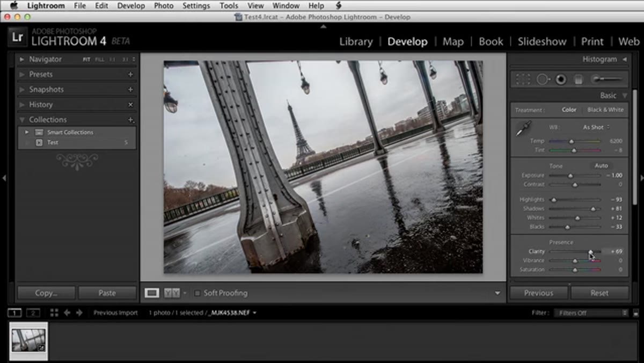Add a new preset with plus icon
The width and height of the screenshot is (644, 363).
click(x=130, y=74)
